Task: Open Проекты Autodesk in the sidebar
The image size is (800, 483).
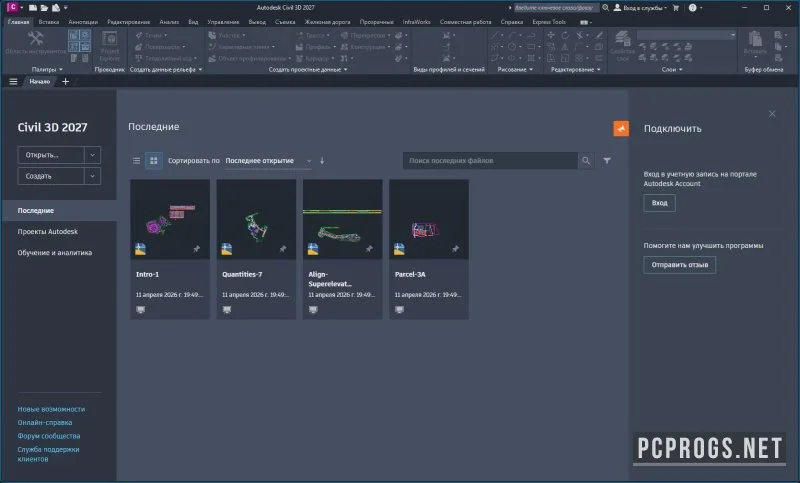Action: coord(48,232)
